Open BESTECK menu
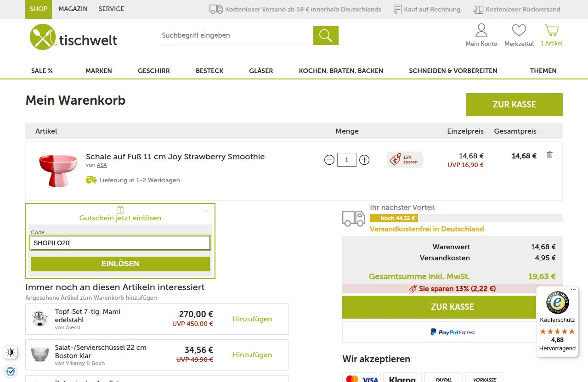The height and width of the screenshot is (382, 588). 209,71
